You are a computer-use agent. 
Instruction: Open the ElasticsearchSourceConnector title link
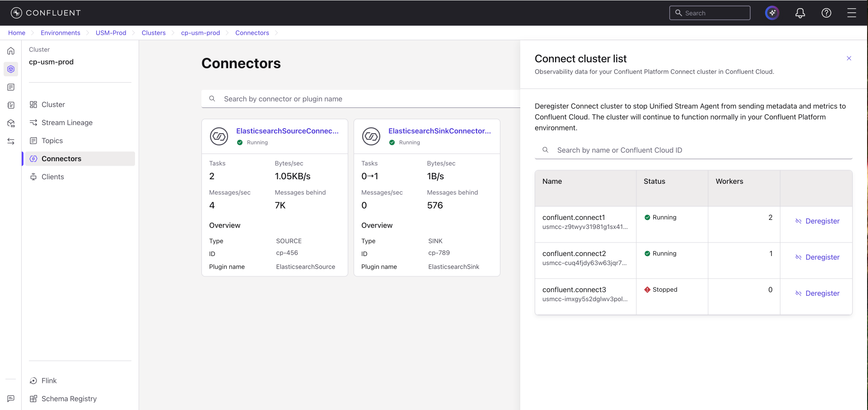coord(287,131)
